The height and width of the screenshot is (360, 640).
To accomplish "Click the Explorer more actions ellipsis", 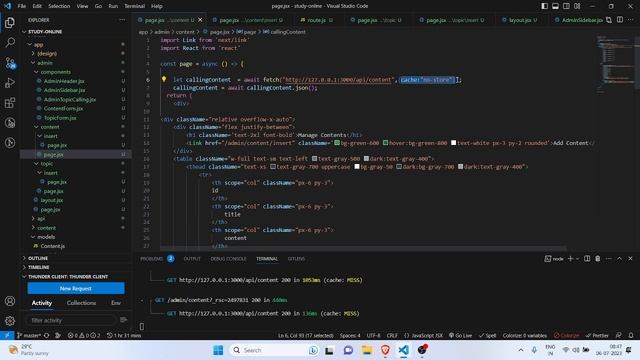I will point(122,20).
